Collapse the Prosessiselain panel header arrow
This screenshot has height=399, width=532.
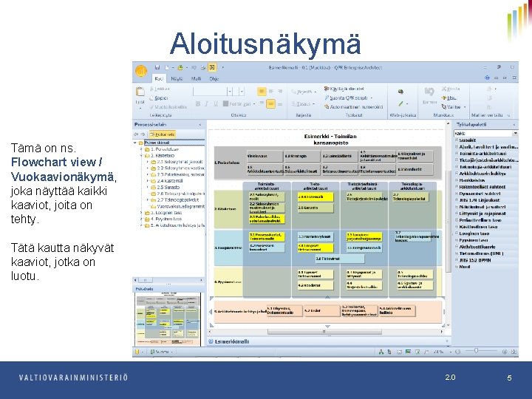(199, 125)
